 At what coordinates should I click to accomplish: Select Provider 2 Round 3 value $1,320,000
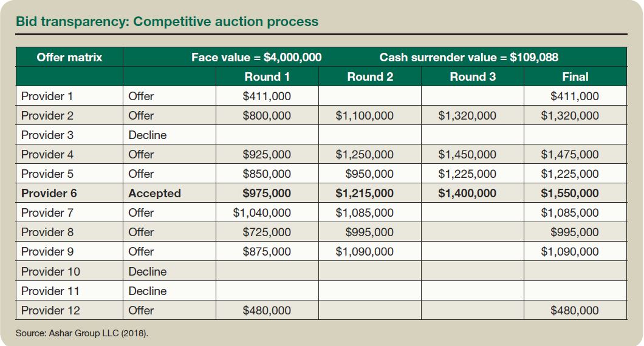467,116
